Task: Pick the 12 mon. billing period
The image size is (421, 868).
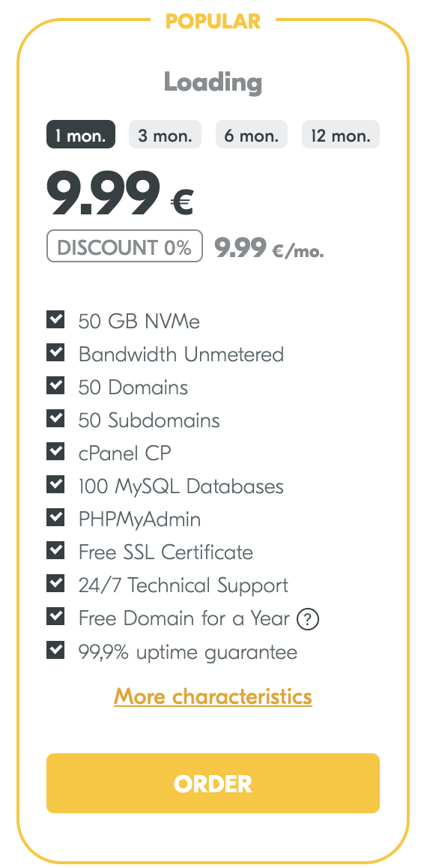Action: pos(341,134)
